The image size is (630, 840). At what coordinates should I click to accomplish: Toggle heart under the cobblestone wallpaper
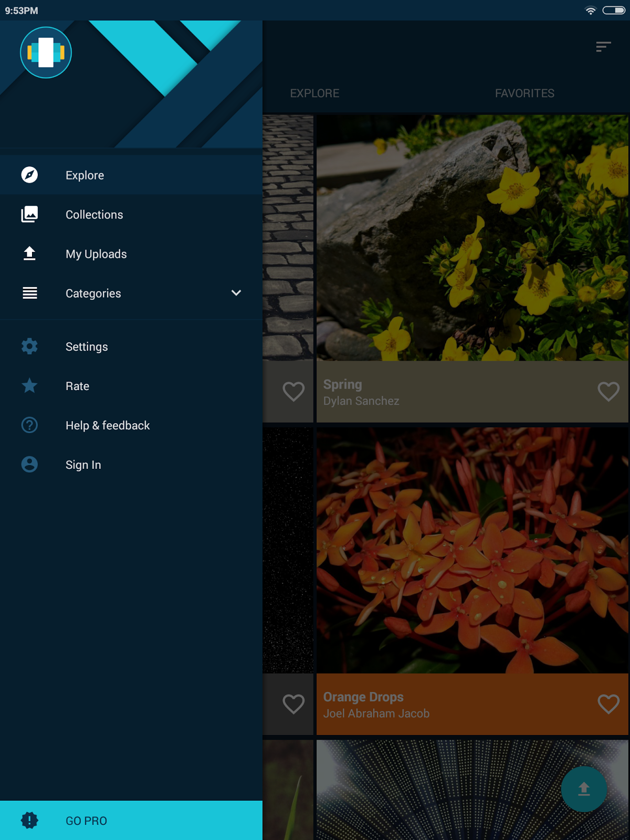[293, 392]
